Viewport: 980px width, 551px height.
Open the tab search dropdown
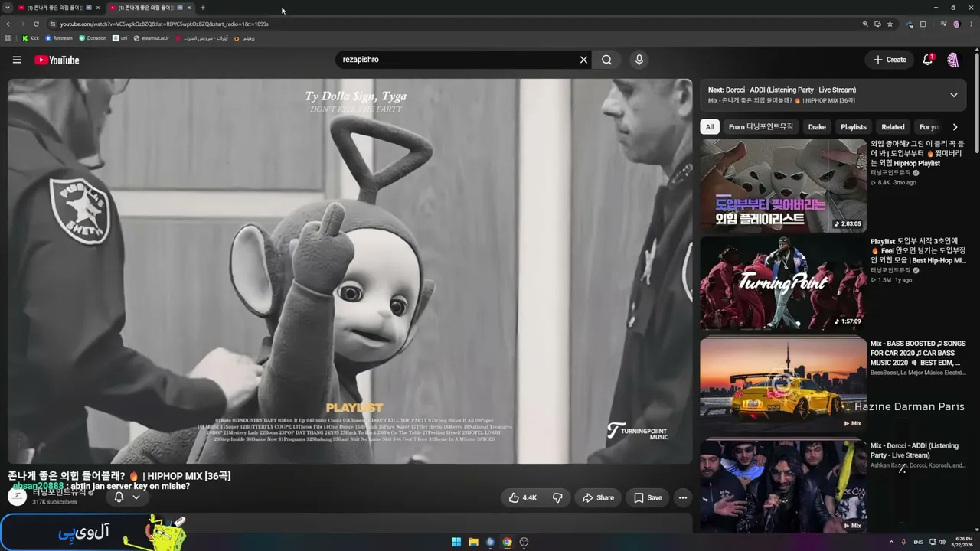tap(7, 8)
